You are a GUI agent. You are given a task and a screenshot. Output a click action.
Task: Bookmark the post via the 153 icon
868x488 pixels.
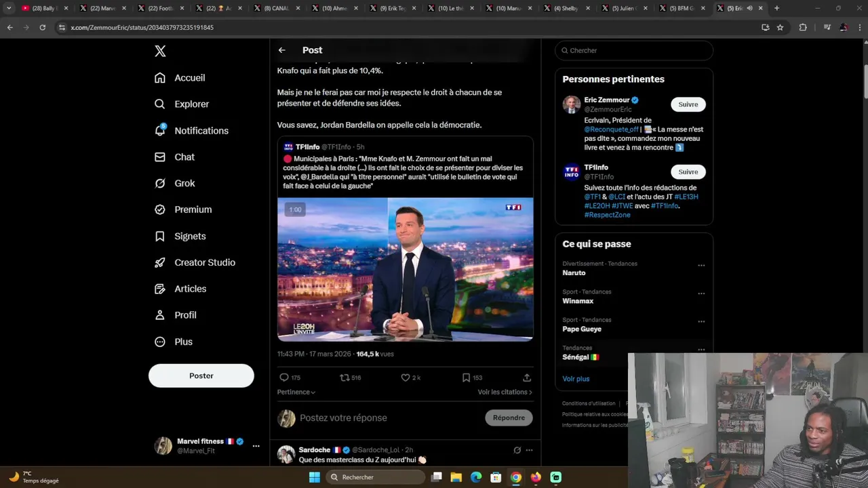click(466, 378)
